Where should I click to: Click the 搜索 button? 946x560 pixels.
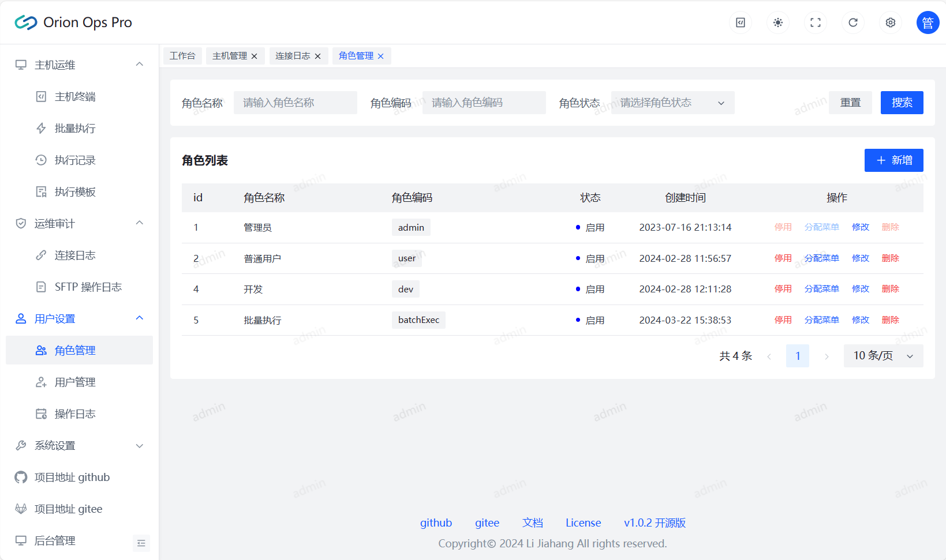click(902, 103)
